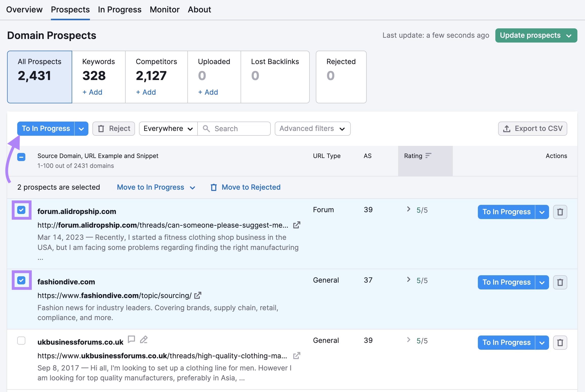Toggle the select-all header checkbox

[x=21, y=157]
